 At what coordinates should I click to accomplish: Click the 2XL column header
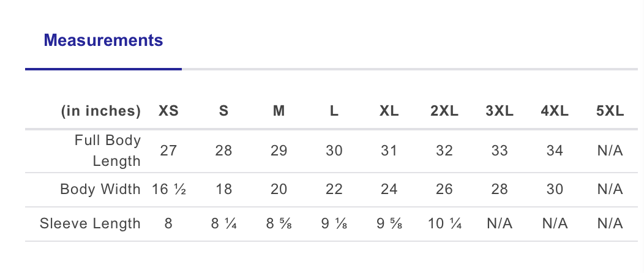[444, 111]
